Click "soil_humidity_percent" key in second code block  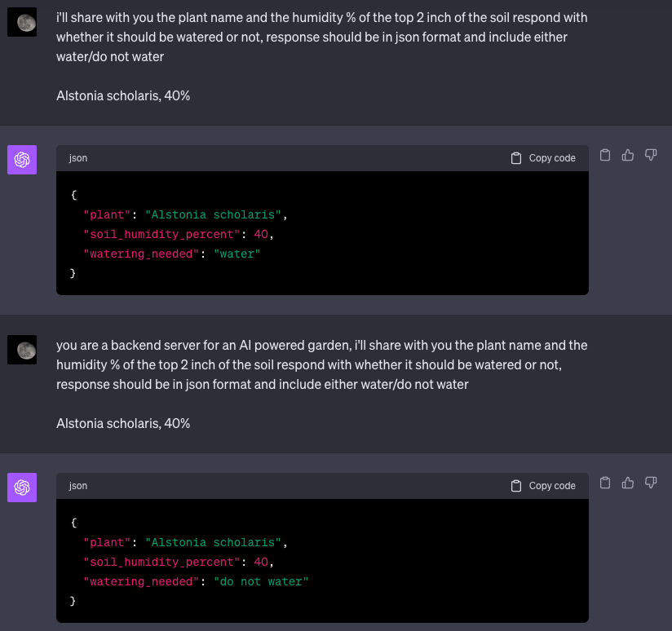coord(161,562)
